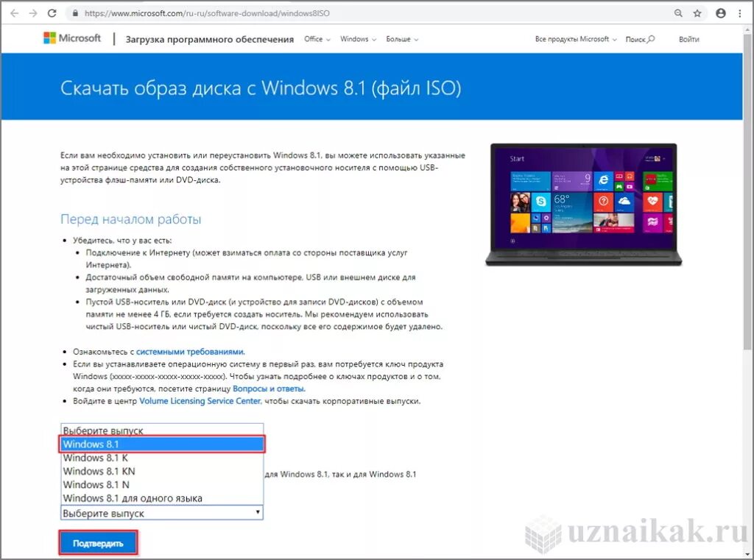Click the padlock icon in address bar
754x560 pixels.
point(75,13)
